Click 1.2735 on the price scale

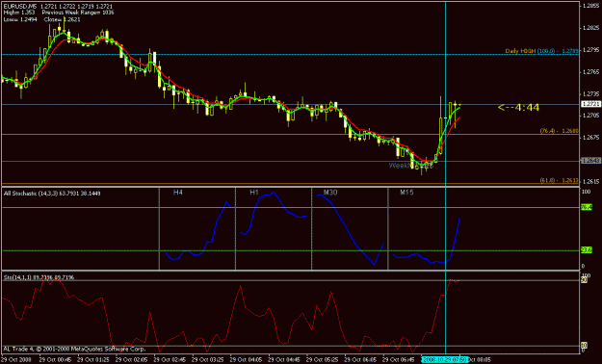click(592, 93)
